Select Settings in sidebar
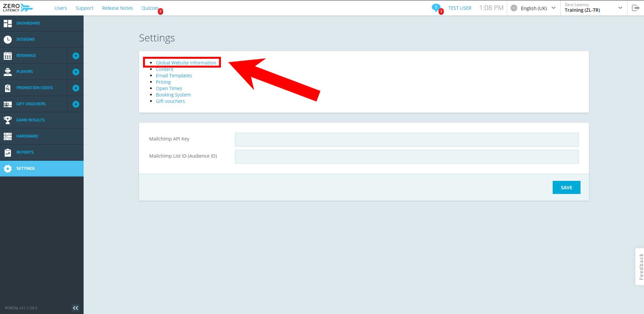Image resolution: width=644 pixels, height=314 pixels. coord(26,168)
